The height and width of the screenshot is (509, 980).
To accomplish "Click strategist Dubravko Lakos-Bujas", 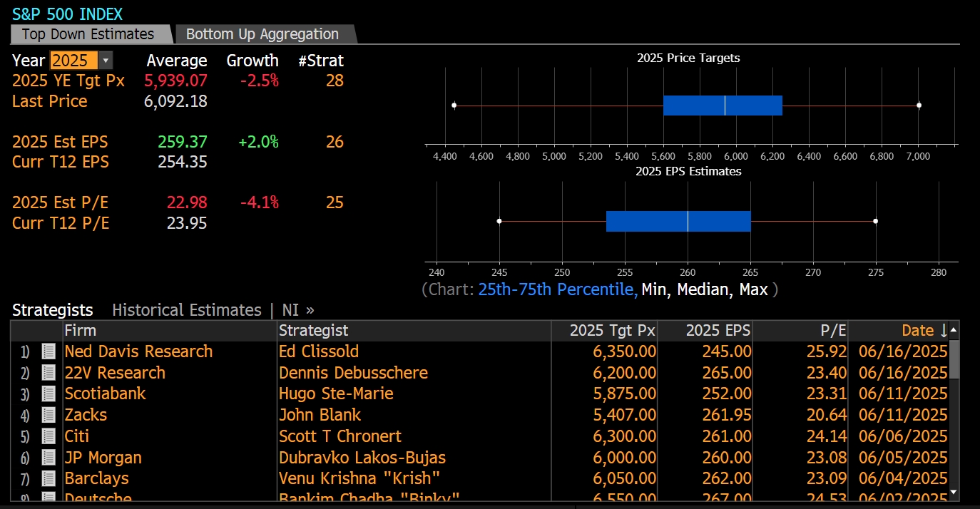I will tap(362, 458).
